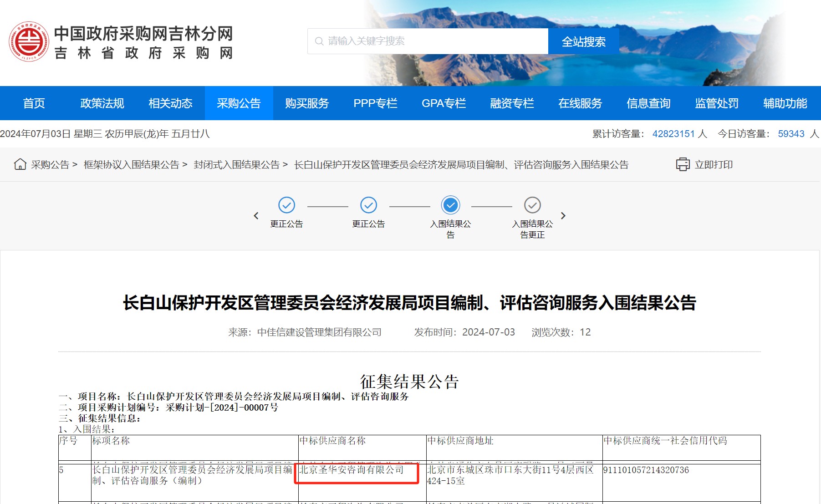821x504 pixels.
Task: Show next timeline steps with right chevron
Action: click(563, 216)
